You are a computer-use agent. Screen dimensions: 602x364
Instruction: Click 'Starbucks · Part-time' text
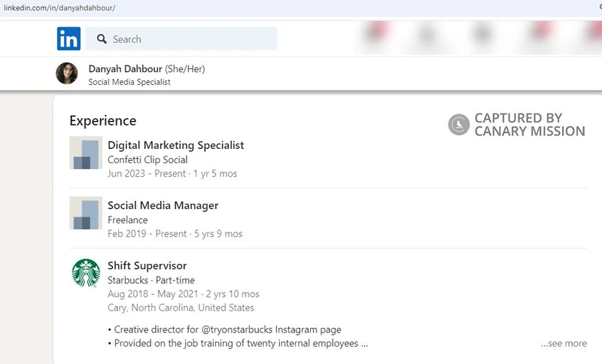coord(151,281)
